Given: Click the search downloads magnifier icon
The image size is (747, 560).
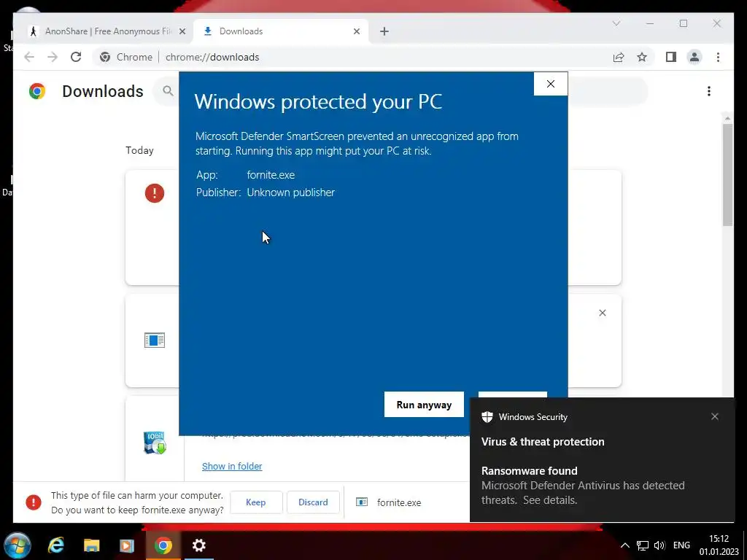Looking at the screenshot, I should 168,90.
